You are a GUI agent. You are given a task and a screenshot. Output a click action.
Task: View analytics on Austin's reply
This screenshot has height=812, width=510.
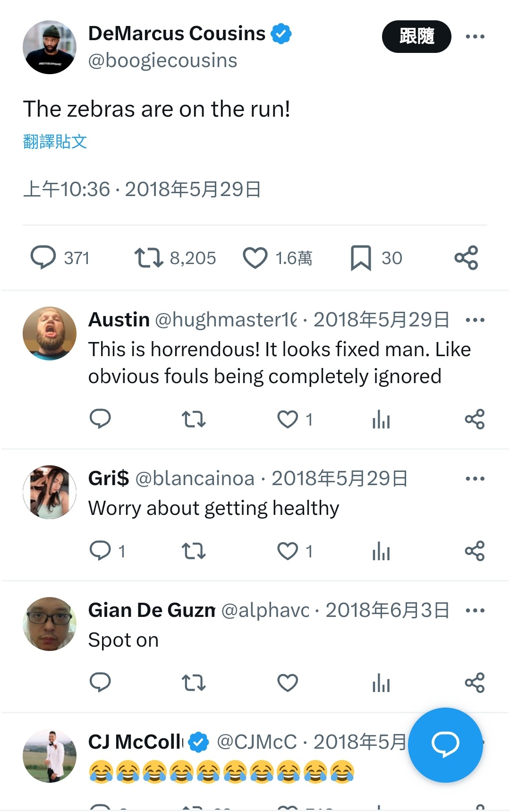(x=381, y=419)
